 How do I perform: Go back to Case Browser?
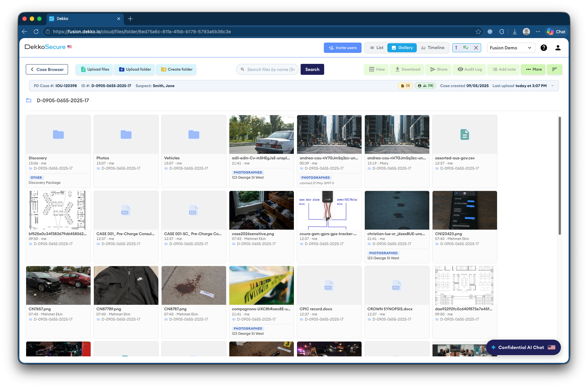click(x=47, y=69)
